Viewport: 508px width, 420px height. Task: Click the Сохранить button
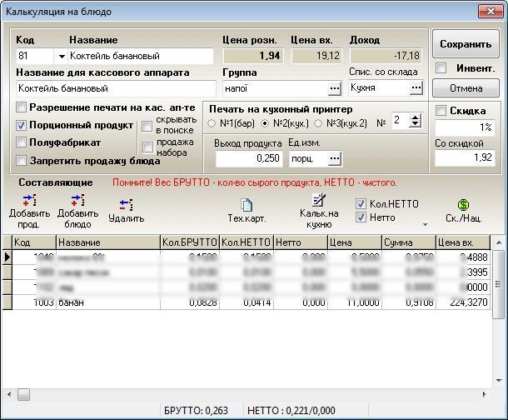tap(466, 44)
